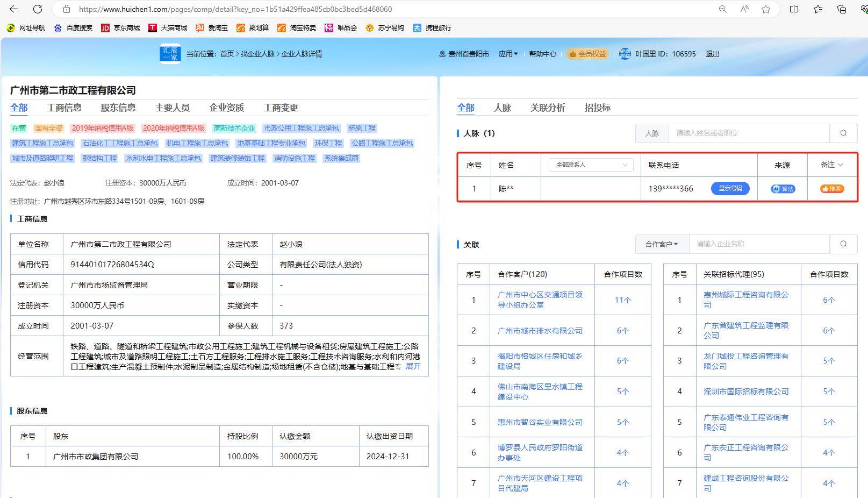
Task: Click 显示号码 button
Action: pos(730,189)
